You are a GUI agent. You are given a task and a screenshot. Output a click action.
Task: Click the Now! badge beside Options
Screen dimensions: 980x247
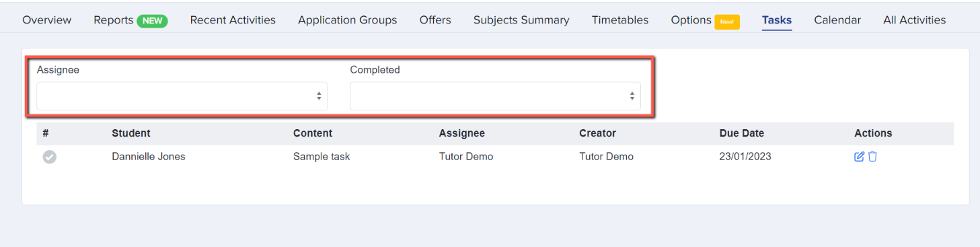coord(727,22)
